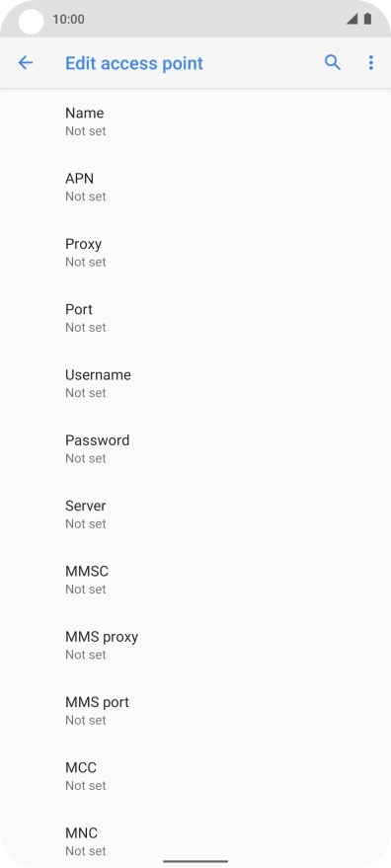Edit the MCC value
The image size is (391, 868).
coord(195,774)
